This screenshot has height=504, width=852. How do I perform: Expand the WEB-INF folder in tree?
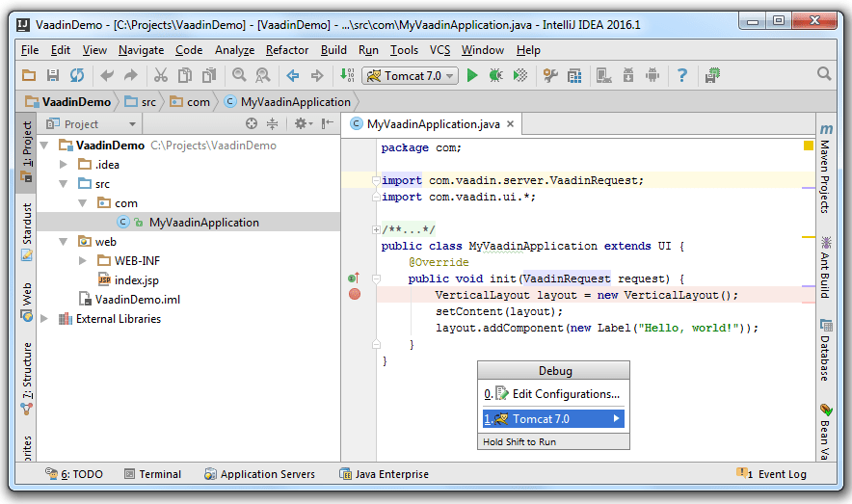83,261
